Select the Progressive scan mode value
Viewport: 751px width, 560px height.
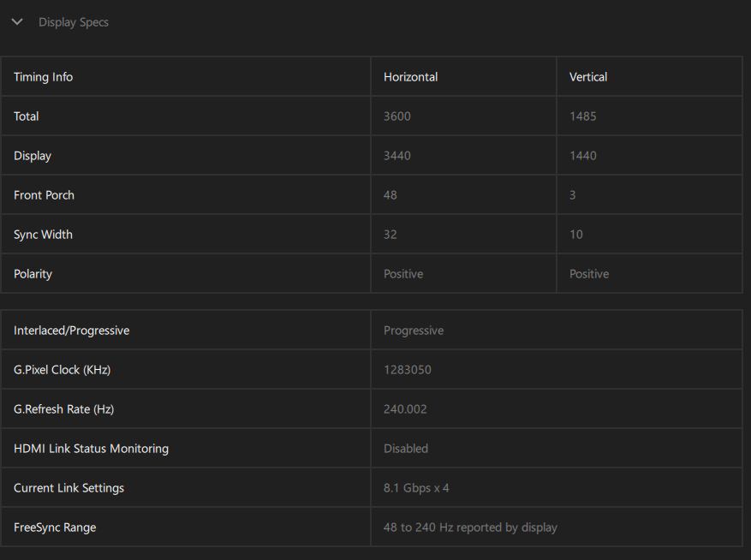414,331
